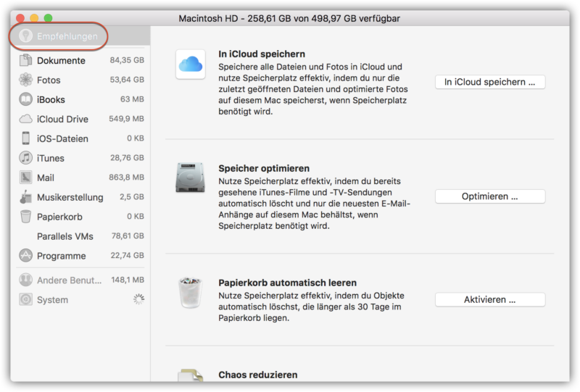Screen dimensions: 580x392
Task: Select Andere Benut... entry
Action: [80, 280]
